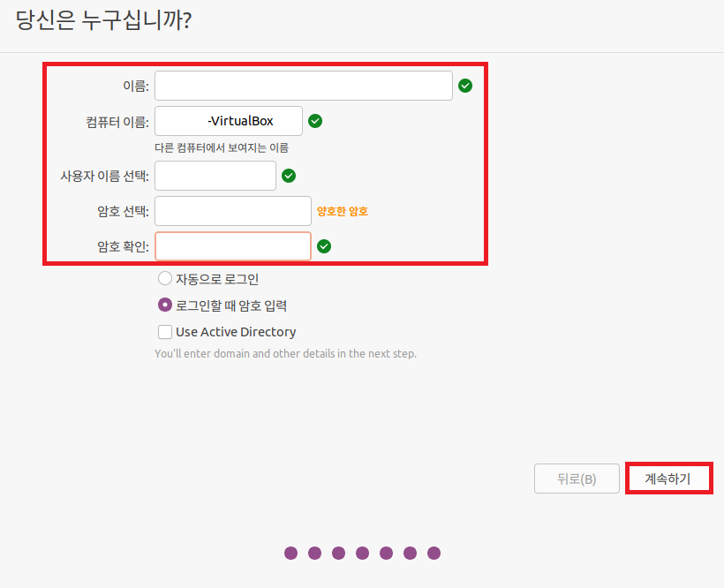Click the green checkmark beside 암호 확인 field
This screenshot has width=724, height=588.
pyautogui.click(x=324, y=246)
